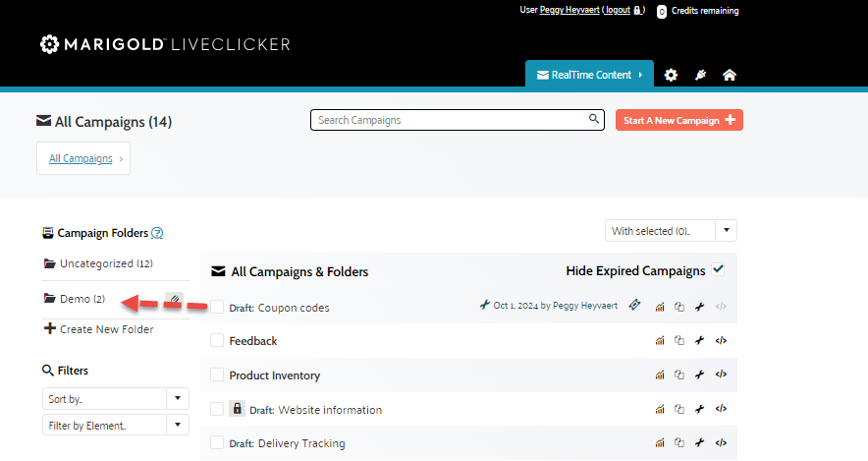Select the Feedback campaign checkbox

tap(217, 341)
